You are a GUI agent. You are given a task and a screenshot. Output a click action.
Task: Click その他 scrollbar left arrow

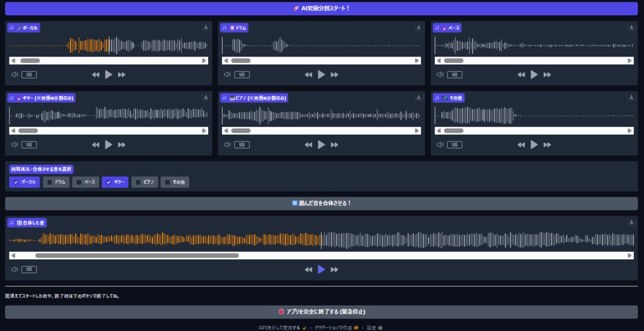(x=438, y=131)
